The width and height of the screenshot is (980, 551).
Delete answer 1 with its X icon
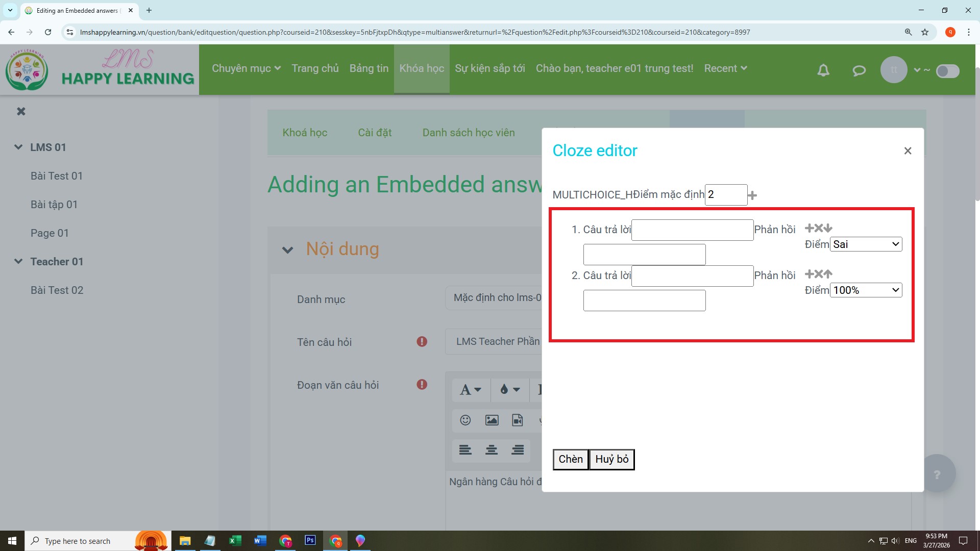(x=818, y=228)
